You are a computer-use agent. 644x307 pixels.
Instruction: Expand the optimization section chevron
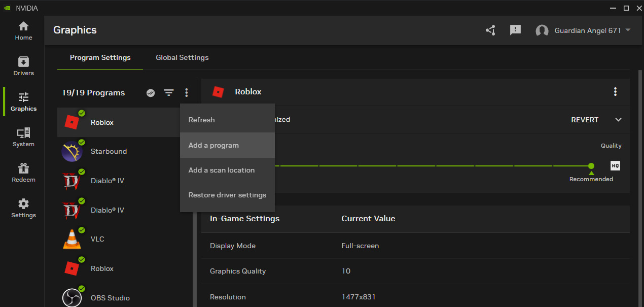(618, 120)
